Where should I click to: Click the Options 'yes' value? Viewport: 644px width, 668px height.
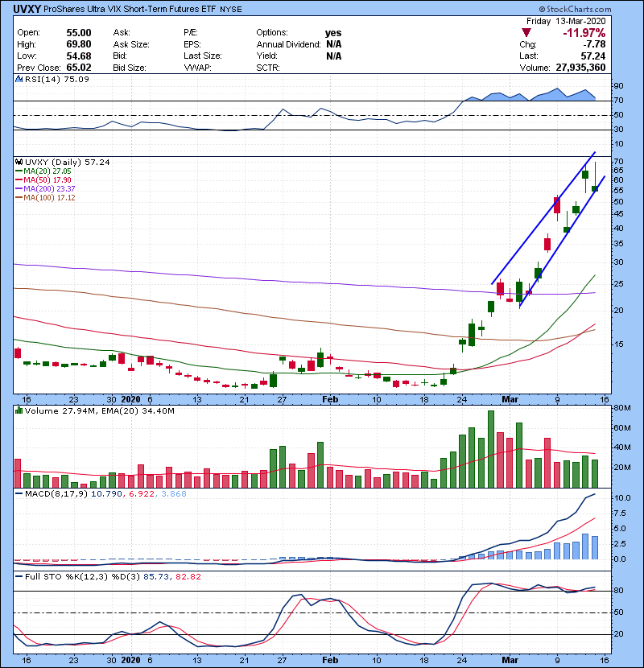pos(333,33)
